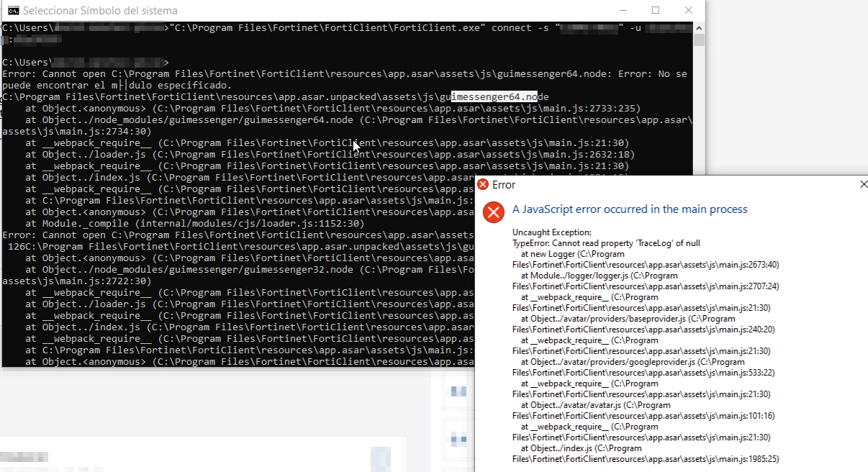Click the 'Error' dialog title text
This screenshot has width=868, height=472.
[x=504, y=185]
